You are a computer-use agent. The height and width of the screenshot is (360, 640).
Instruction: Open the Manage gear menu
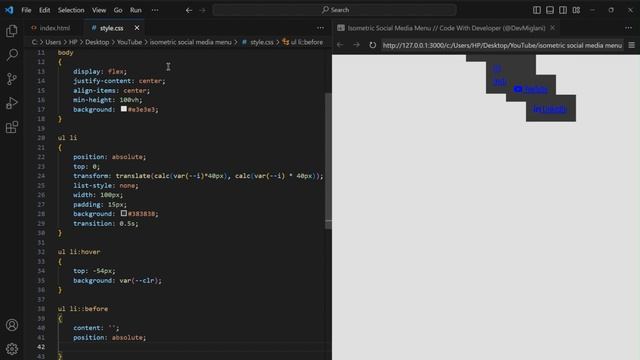12,349
